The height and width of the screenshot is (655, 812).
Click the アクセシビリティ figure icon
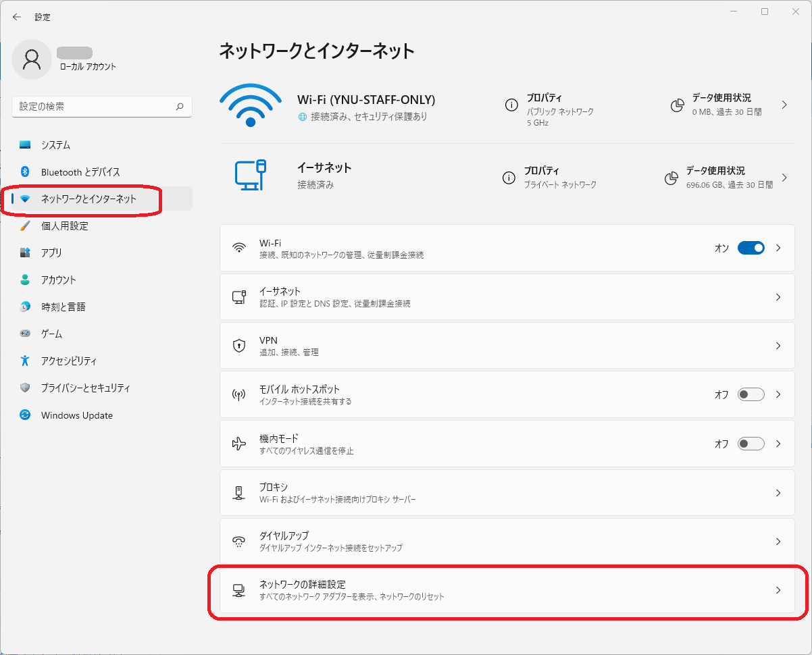tap(25, 361)
